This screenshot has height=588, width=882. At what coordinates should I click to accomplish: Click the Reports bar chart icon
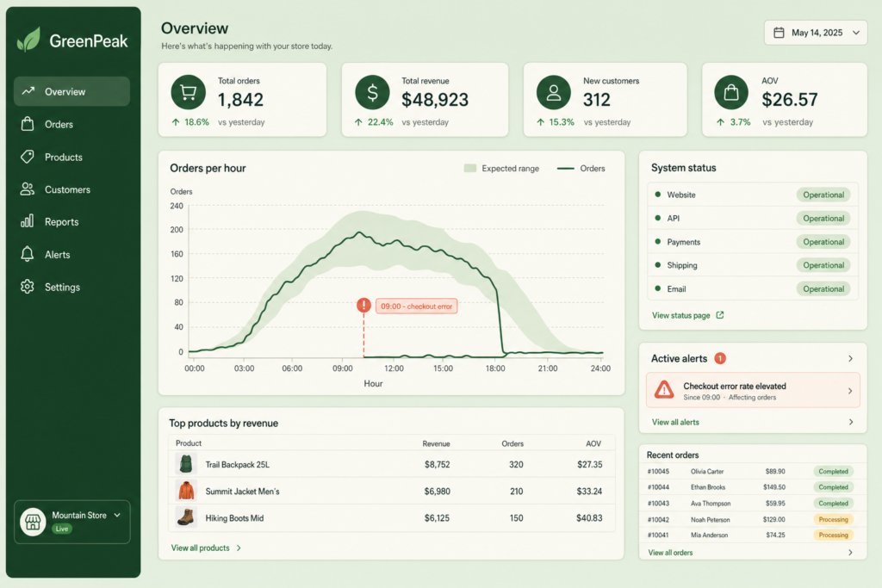click(x=28, y=221)
